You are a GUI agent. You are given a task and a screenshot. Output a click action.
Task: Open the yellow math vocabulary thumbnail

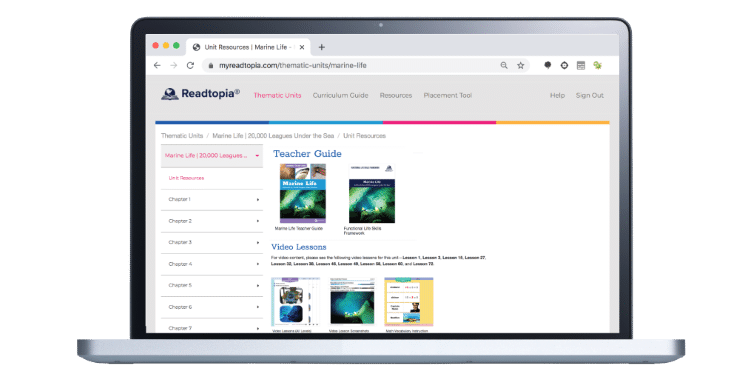[x=409, y=302]
